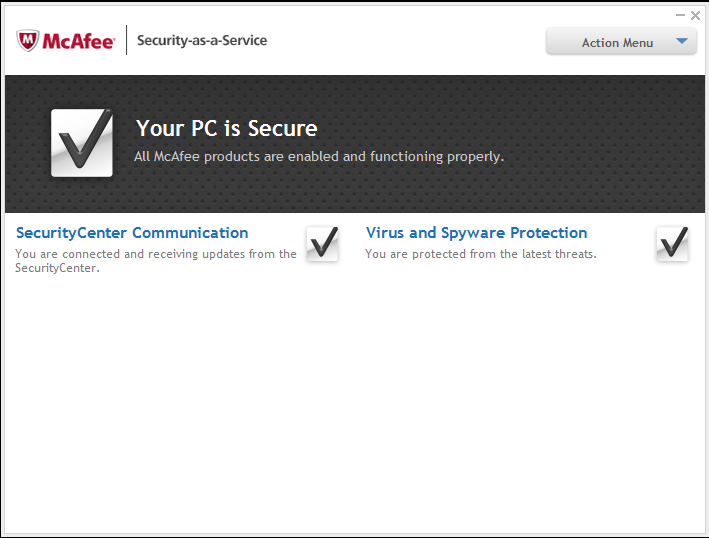
Task: Click the "Your PC is Secure" heading
Action: [x=227, y=128]
